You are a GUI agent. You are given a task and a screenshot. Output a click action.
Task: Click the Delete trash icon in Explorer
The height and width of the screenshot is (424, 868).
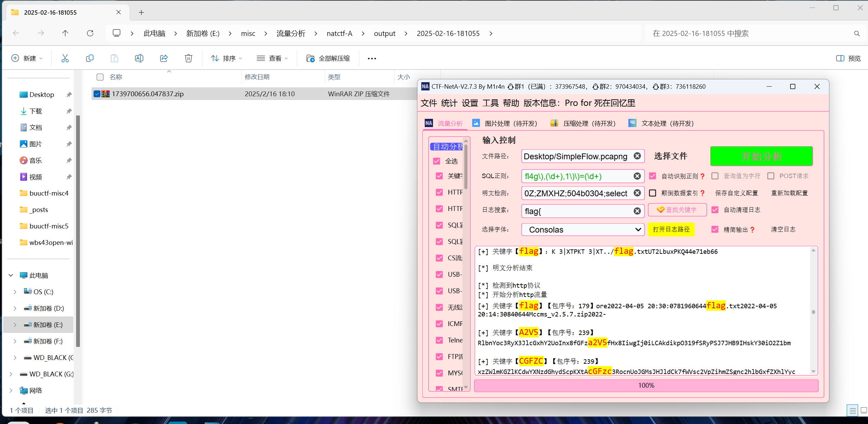point(188,58)
